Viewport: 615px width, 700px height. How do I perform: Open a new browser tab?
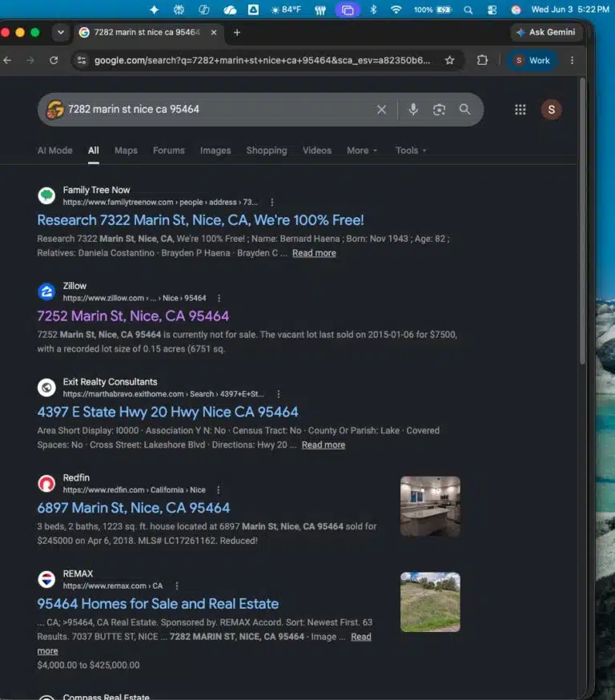[x=237, y=32]
